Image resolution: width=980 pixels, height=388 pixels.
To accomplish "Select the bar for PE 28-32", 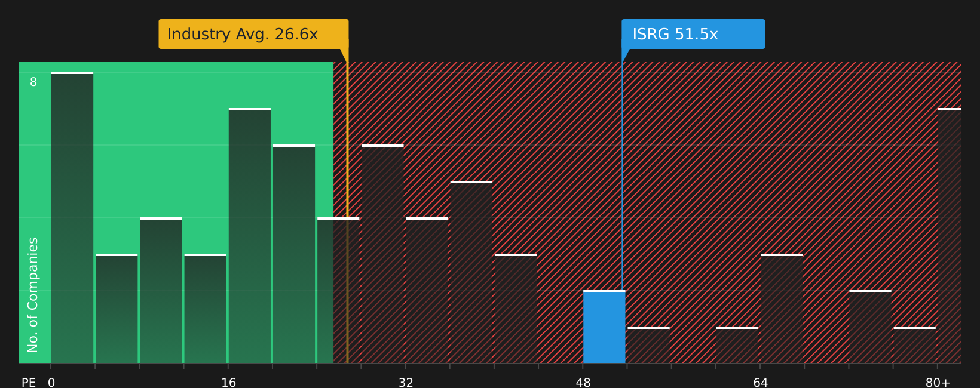I will coord(382,254).
